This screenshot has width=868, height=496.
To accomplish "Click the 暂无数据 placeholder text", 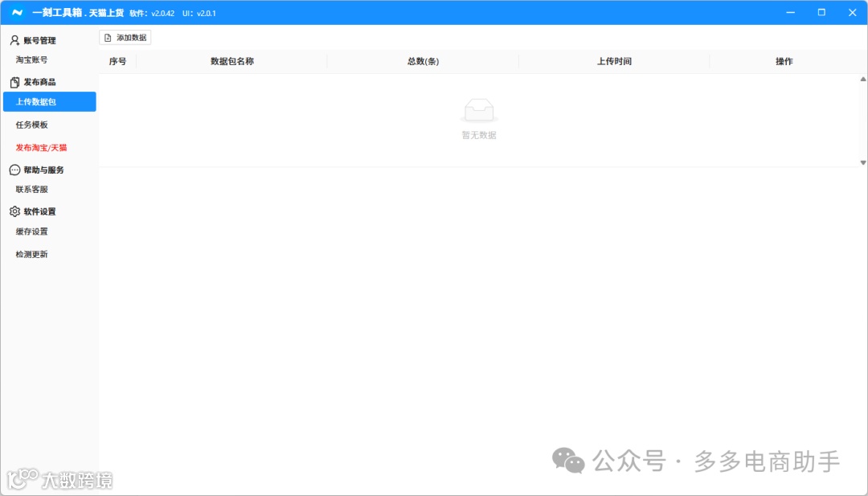I will pyautogui.click(x=479, y=135).
